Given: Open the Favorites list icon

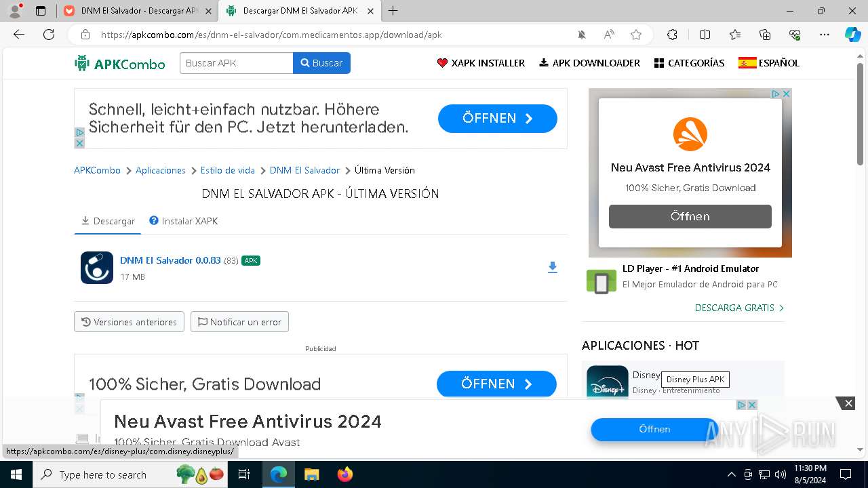Looking at the screenshot, I should click(x=735, y=35).
